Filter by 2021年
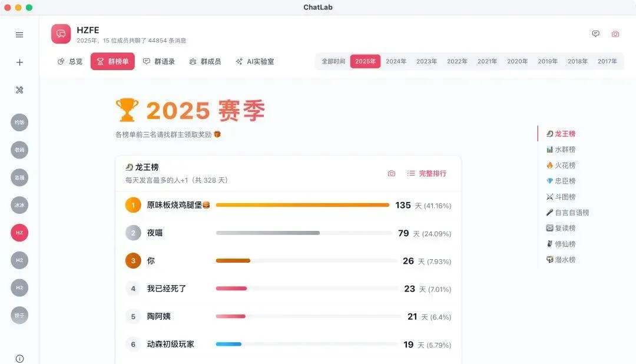 tap(487, 61)
